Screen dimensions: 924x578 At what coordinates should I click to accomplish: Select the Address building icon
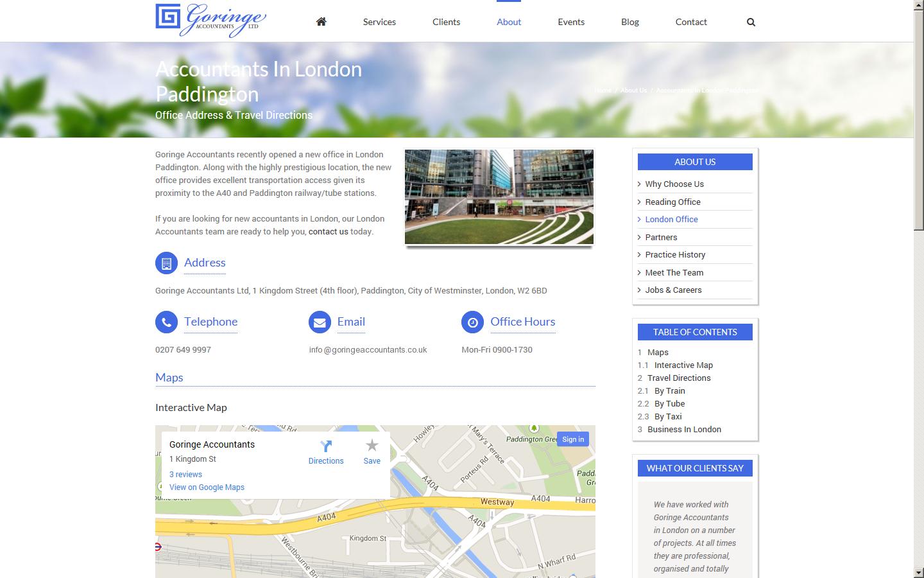point(166,263)
